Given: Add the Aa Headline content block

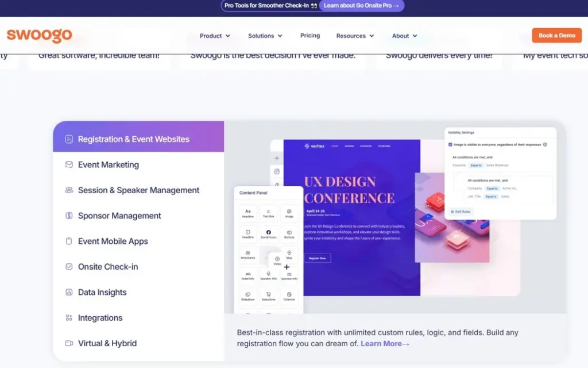Looking at the screenshot, I should (x=247, y=213).
